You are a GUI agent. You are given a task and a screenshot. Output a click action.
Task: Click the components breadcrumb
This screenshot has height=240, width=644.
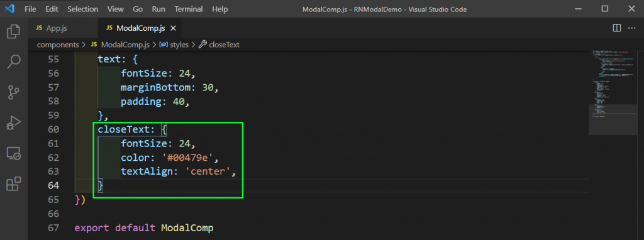pyautogui.click(x=57, y=45)
